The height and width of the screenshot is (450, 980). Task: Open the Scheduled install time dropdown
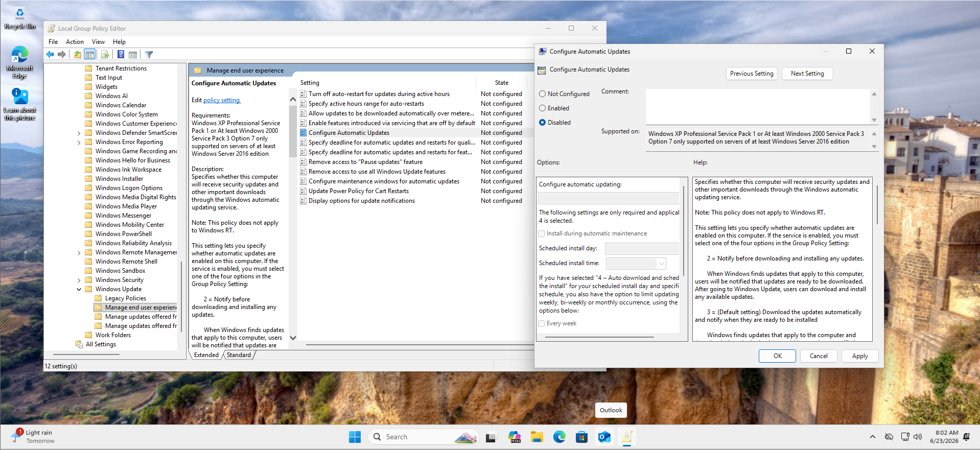coord(661,264)
